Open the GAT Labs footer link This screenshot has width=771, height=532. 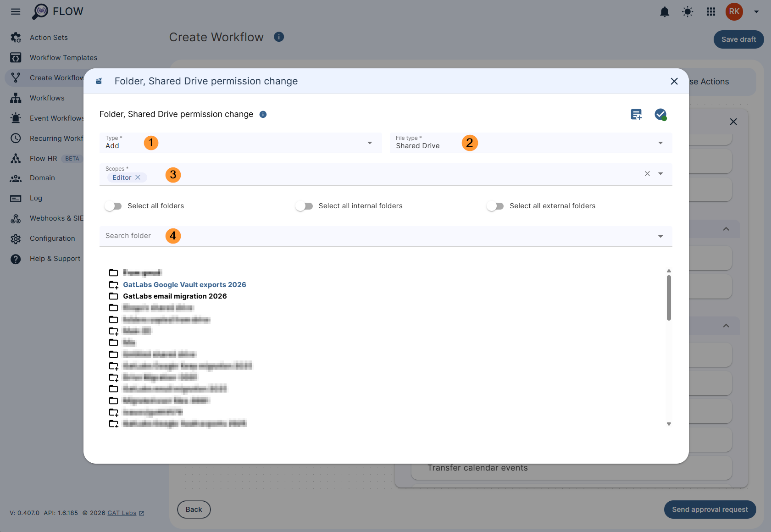tap(122, 513)
